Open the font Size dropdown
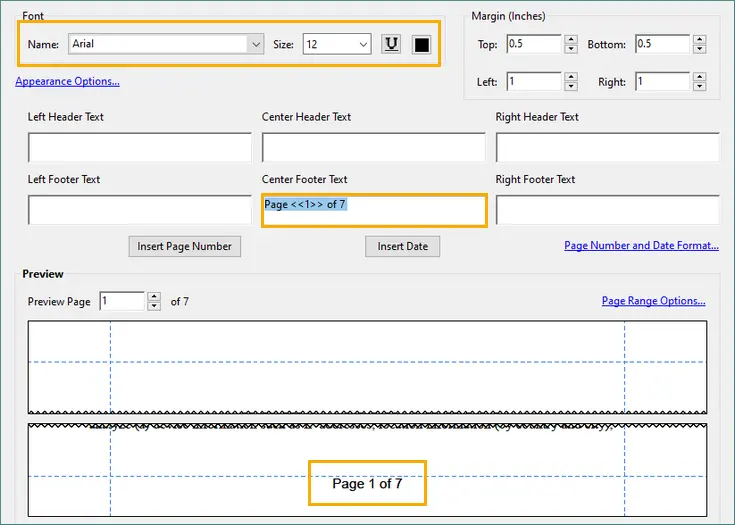Viewport: 735px width, 525px height. pos(362,44)
